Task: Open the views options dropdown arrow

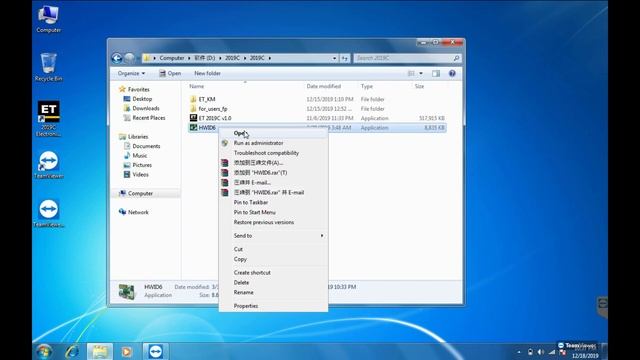Action: click(x=421, y=73)
